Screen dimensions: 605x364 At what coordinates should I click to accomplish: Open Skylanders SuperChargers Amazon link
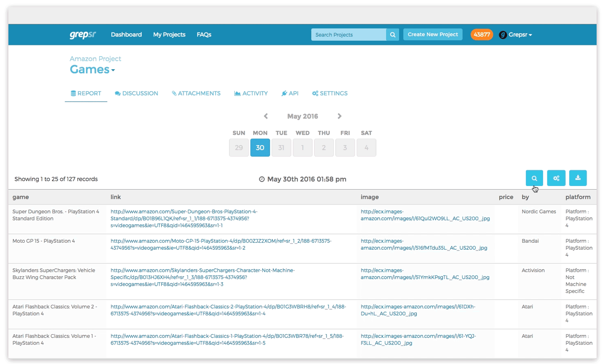tap(203, 277)
